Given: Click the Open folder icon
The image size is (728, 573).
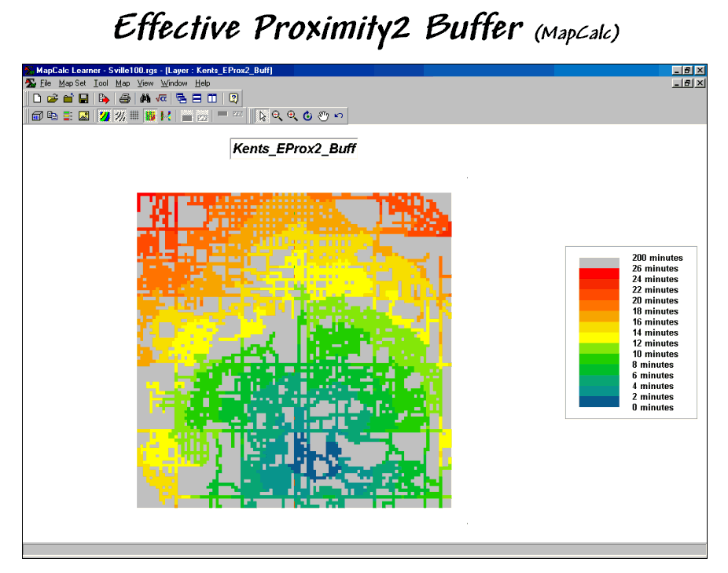Looking at the screenshot, I should point(53,99).
